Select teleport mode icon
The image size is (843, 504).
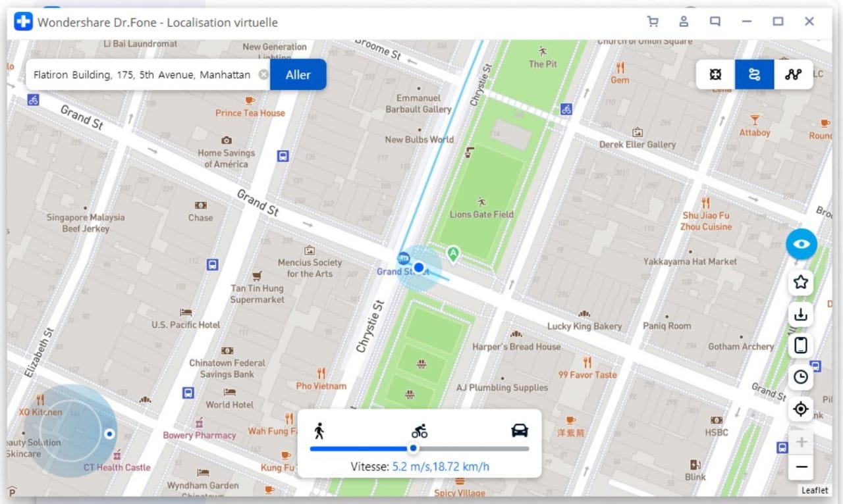click(x=716, y=74)
